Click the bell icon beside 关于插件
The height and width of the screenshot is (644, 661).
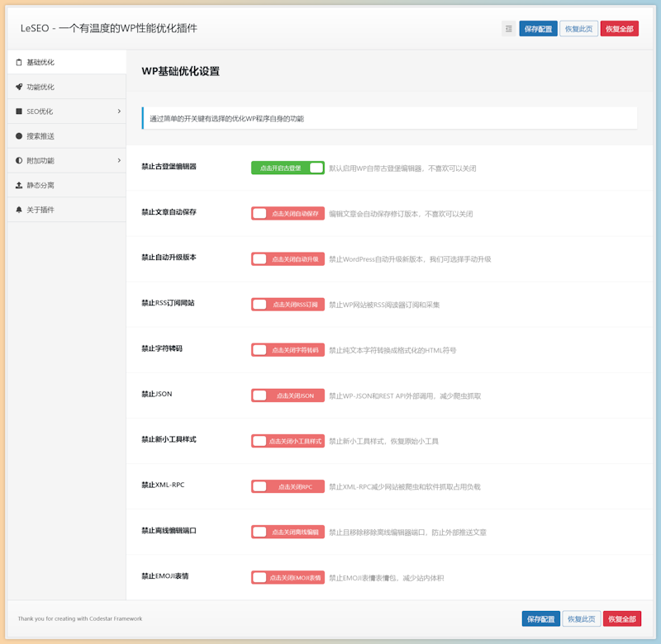[x=18, y=210]
